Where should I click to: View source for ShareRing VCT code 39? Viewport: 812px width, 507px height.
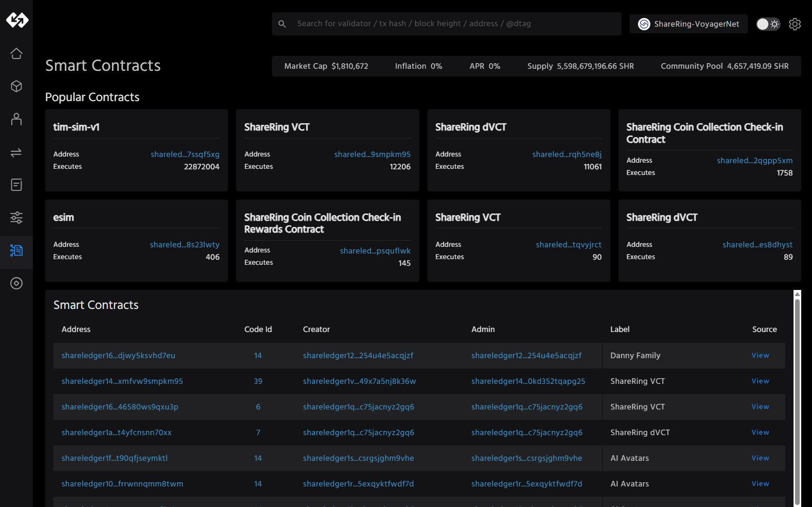[760, 381]
